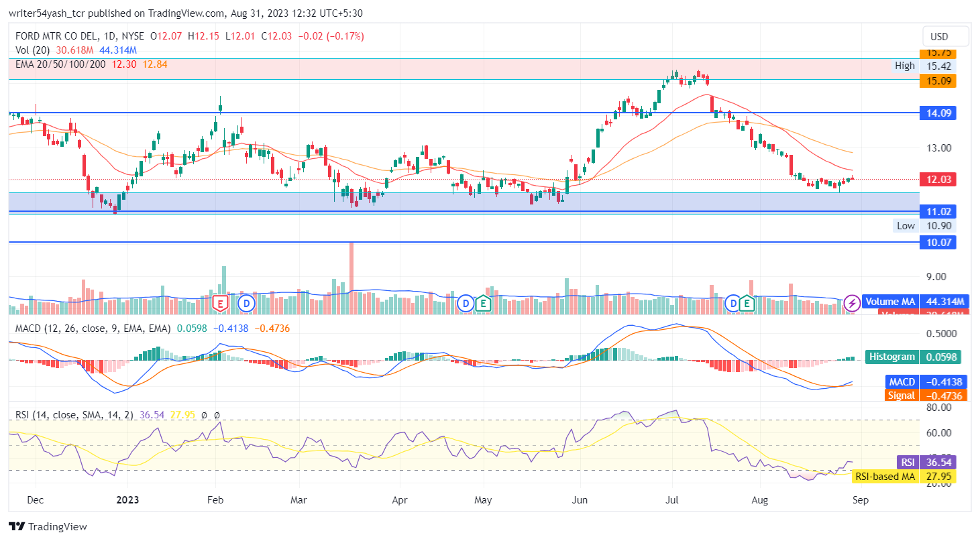The height and width of the screenshot is (541, 980).
Task: Click the Aug label on time axis
Action: pos(759,500)
